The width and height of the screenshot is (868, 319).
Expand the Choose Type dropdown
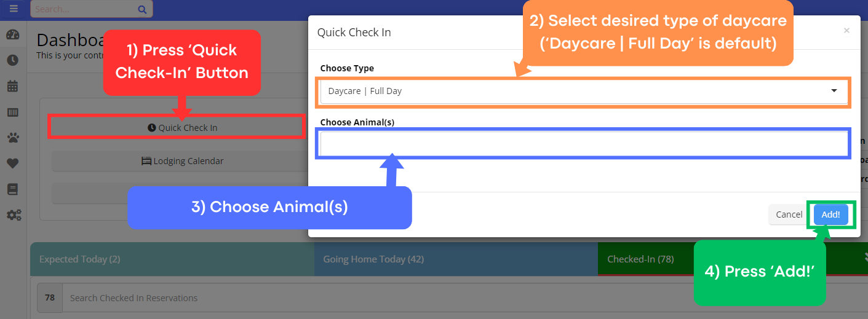pos(583,91)
